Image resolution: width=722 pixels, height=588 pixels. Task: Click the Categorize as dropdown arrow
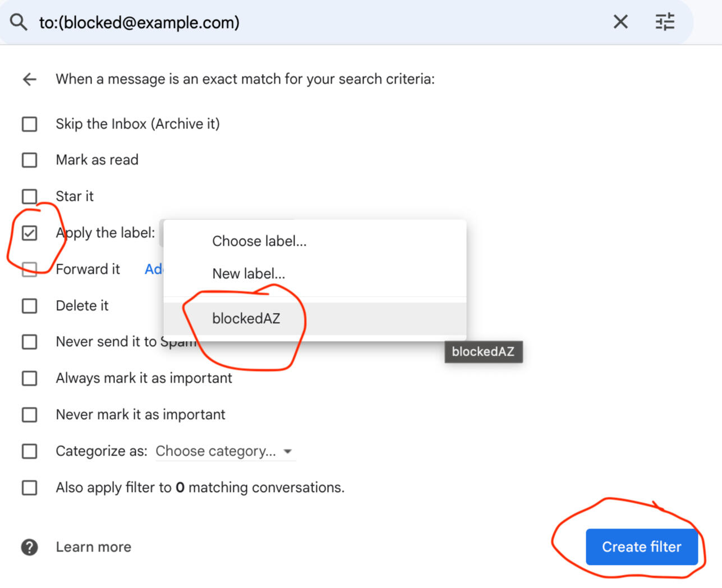coord(288,451)
